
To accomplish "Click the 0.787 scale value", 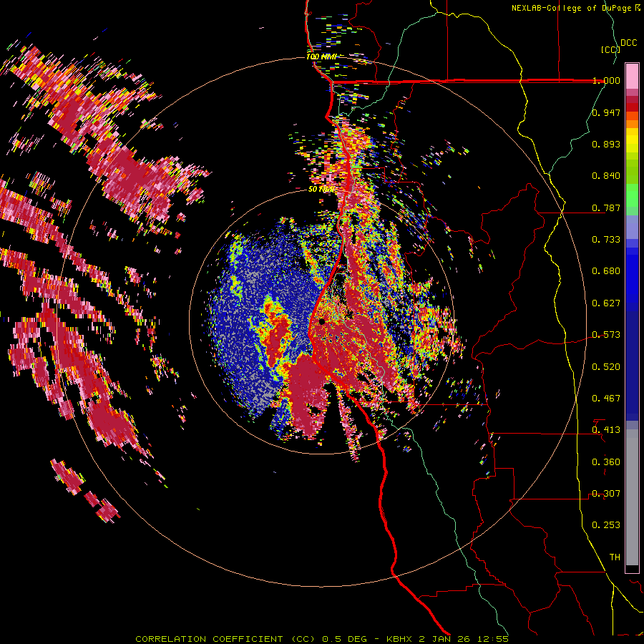I will click(x=606, y=208).
